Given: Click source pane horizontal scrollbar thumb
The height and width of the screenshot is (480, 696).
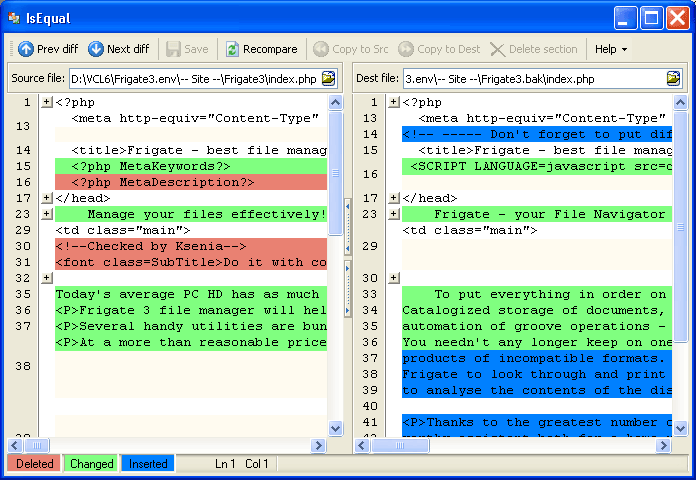Looking at the screenshot, I should (x=36, y=445).
